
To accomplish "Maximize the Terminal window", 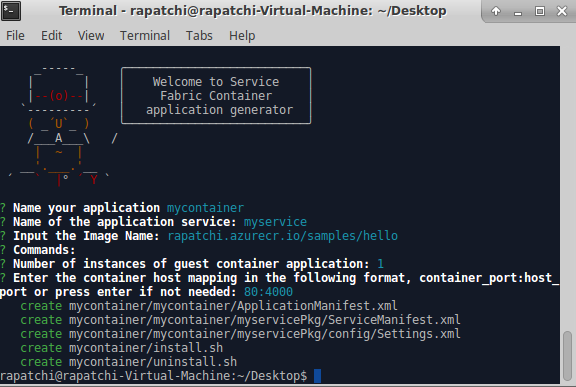I will (540, 11).
